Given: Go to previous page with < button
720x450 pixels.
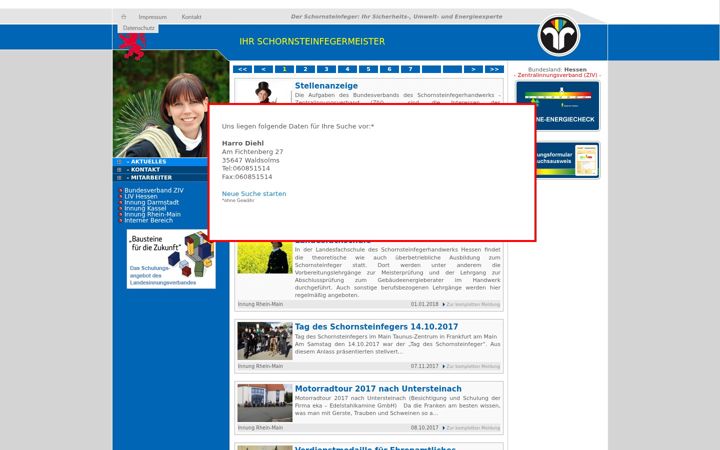Looking at the screenshot, I should click(x=263, y=69).
